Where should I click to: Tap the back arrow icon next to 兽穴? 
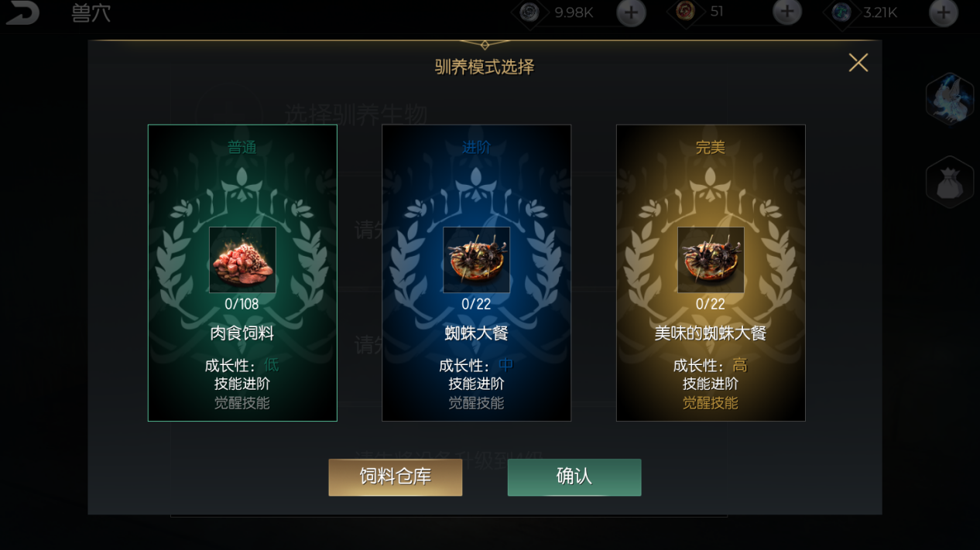[x=22, y=13]
